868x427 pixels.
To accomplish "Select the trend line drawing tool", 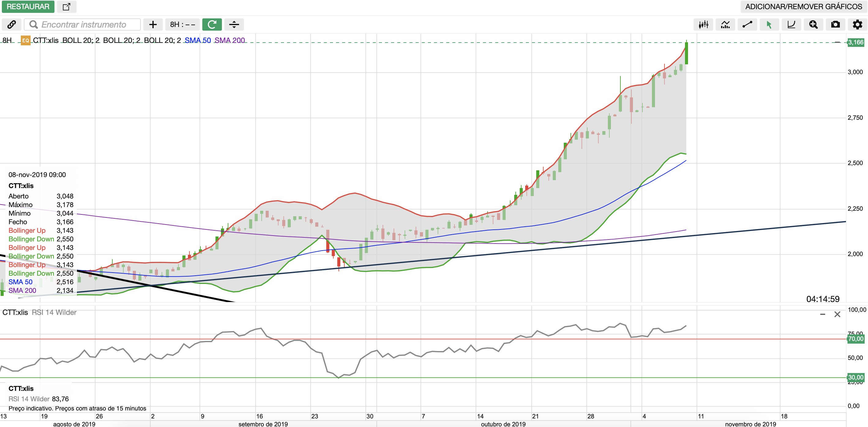I will (747, 25).
